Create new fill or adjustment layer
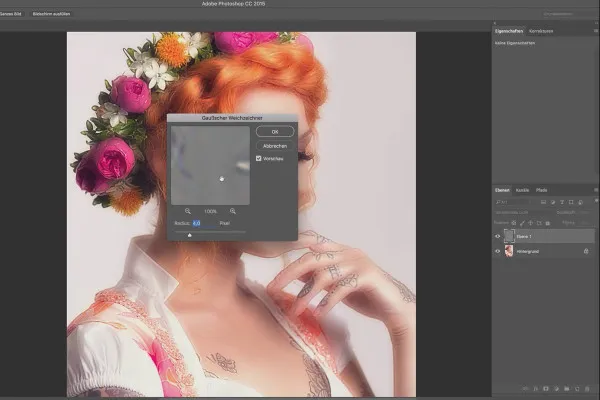Viewport: 600px width, 400px height. (x=556, y=389)
